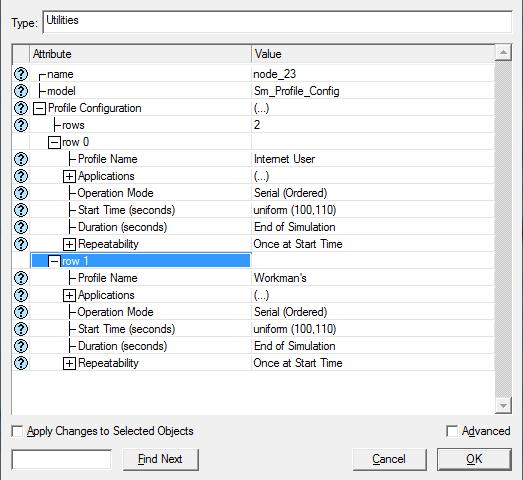Viewport: 523px width, 480px height.
Task: Click row 0 Serial (Ordered) value
Action: click(x=290, y=193)
